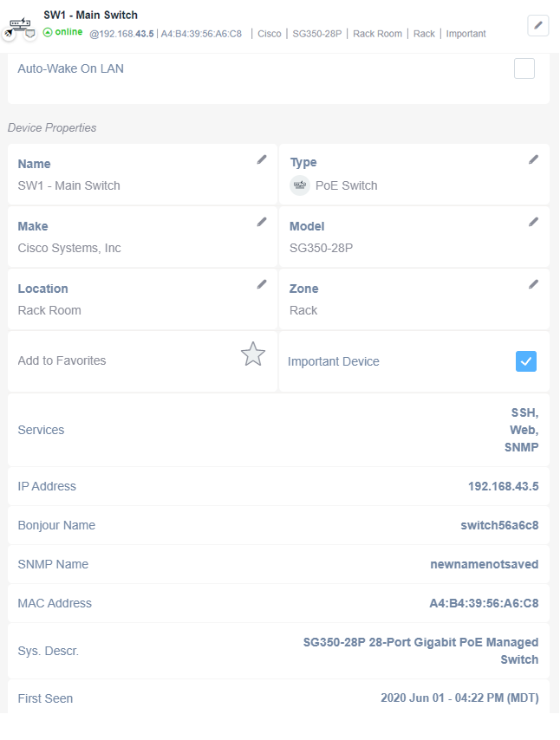The width and height of the screenshot is (560, 740).
Task: Click the Services SSH, Web, SNMP value
Action: pyautogui.click(x=522, y=430)
